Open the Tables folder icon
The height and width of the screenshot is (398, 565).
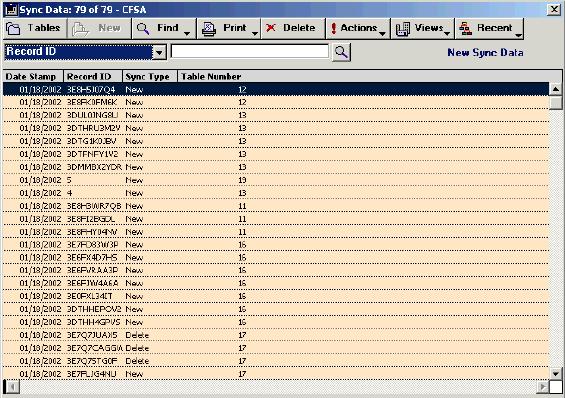[14, 28]
